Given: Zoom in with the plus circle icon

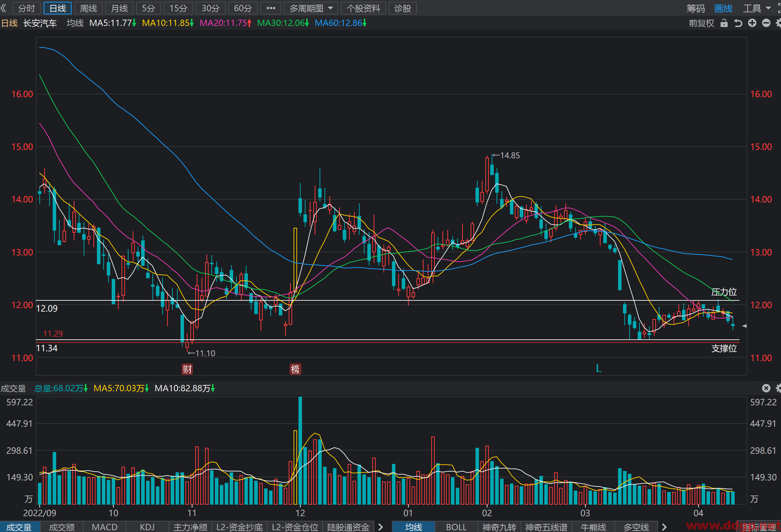Looking at the screenshot, I should tap(752, 23).
